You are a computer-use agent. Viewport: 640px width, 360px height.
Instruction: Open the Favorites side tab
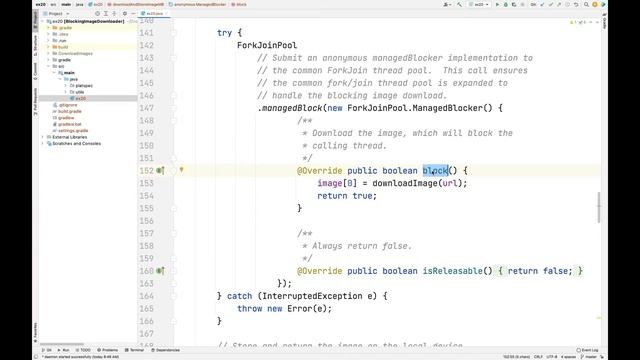(35, 332)
